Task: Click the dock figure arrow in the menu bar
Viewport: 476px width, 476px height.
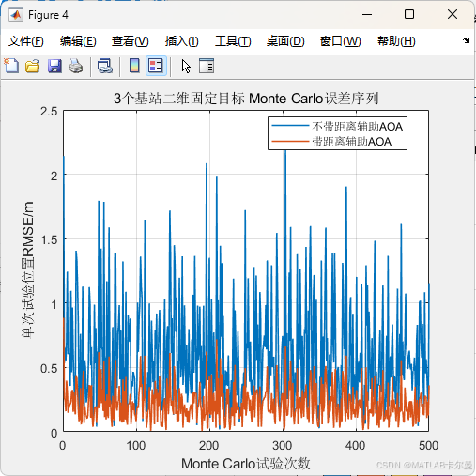Action: [466, 40]
